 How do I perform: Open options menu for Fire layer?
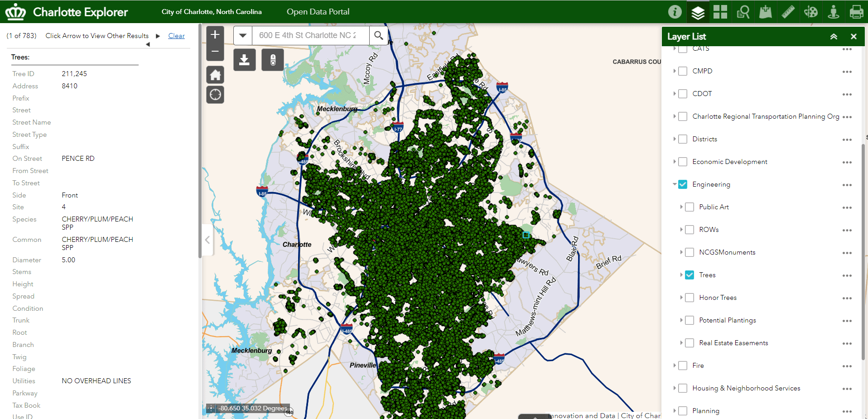tap(847, 366)
